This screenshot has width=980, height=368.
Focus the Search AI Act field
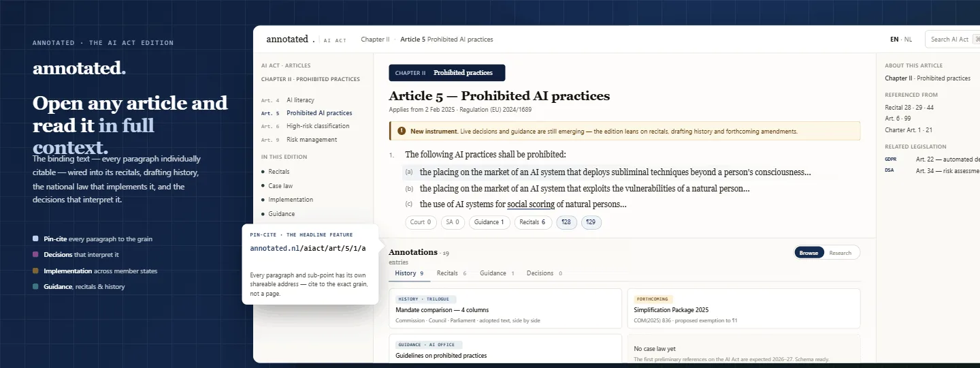pos(952,40)
